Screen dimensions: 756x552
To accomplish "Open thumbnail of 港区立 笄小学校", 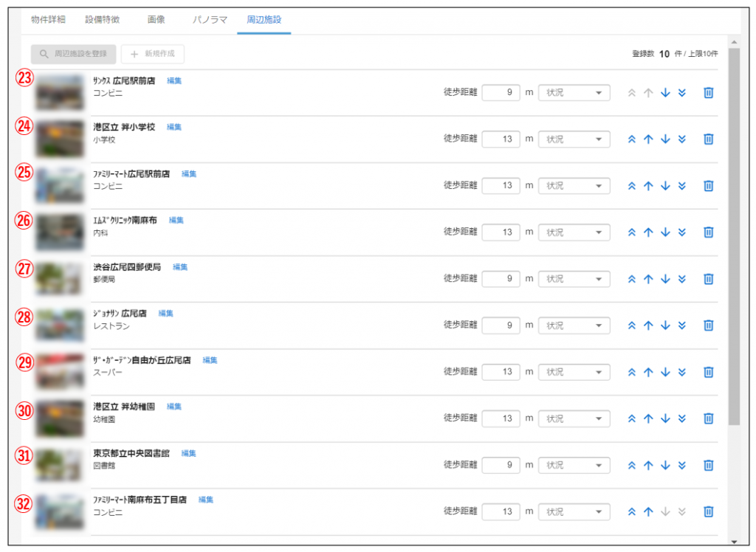I will [x=60, y=139].
